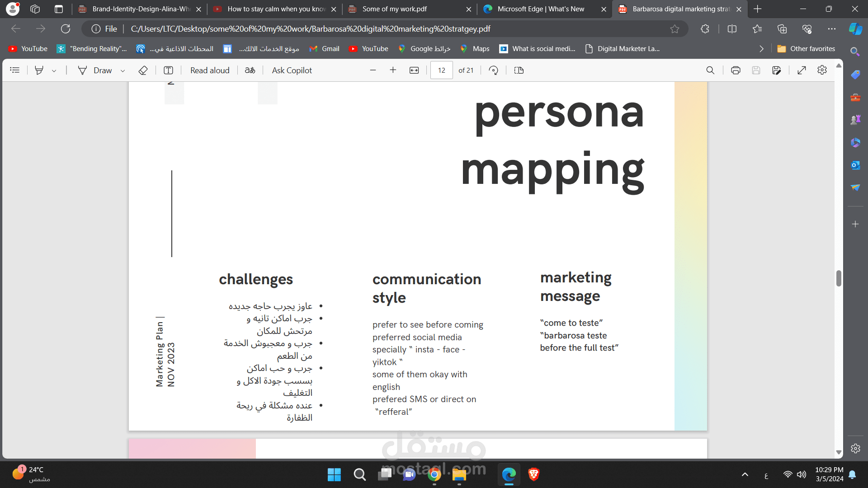
Task: Print the PDF document
Action: coord(736,70)
